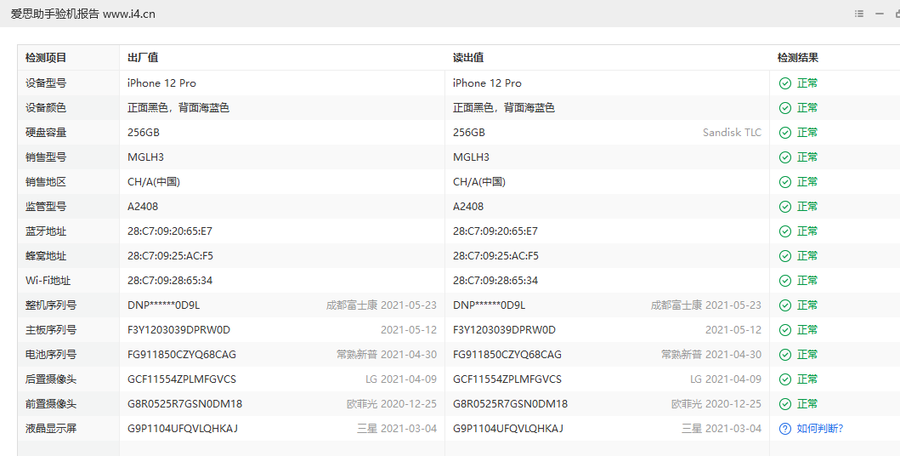Open the list menu icon in title bar
900x456 pixels.
click(x=859, y=14)
